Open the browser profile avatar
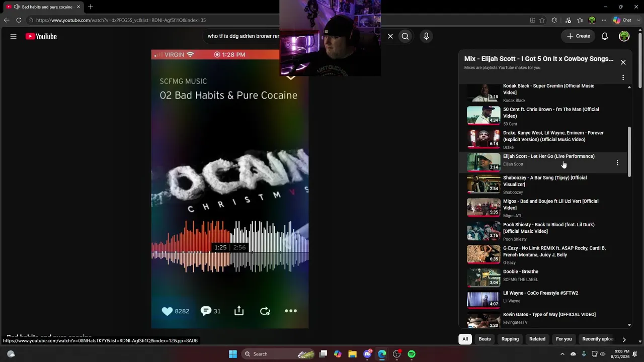 592,20
